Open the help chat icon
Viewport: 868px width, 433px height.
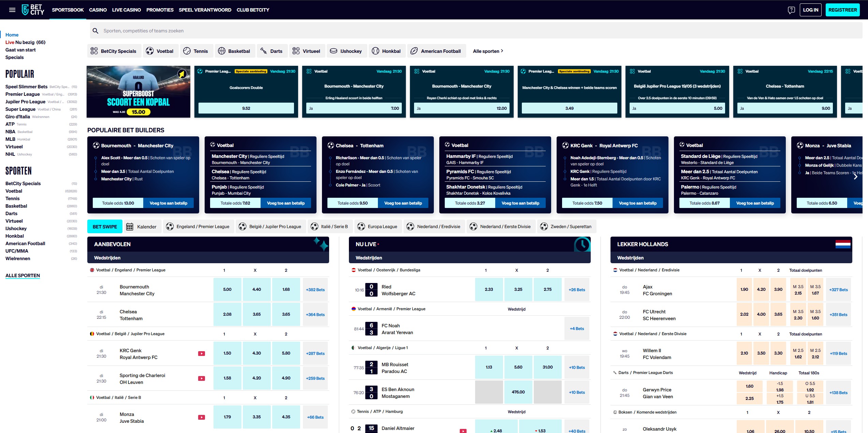(791, 10)
